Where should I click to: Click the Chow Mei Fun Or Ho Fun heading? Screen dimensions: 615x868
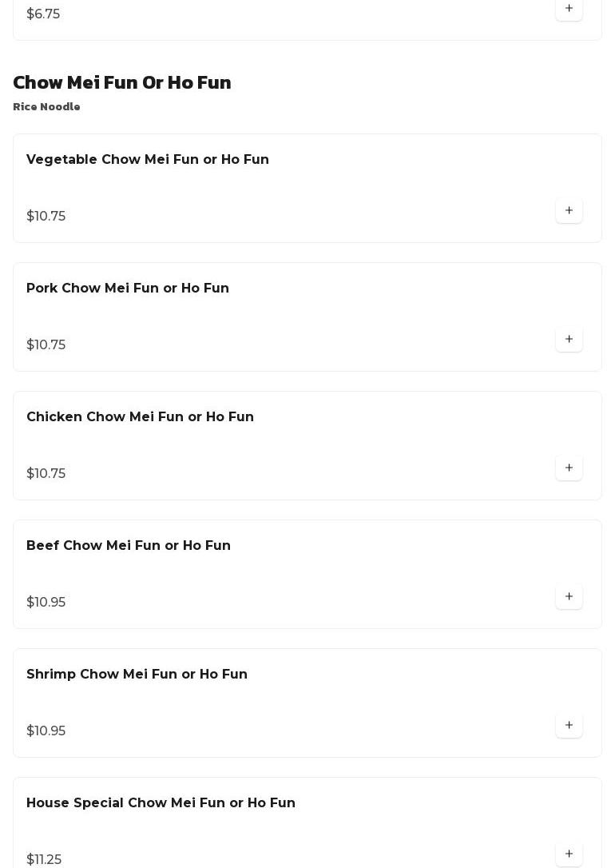[122, 82]
